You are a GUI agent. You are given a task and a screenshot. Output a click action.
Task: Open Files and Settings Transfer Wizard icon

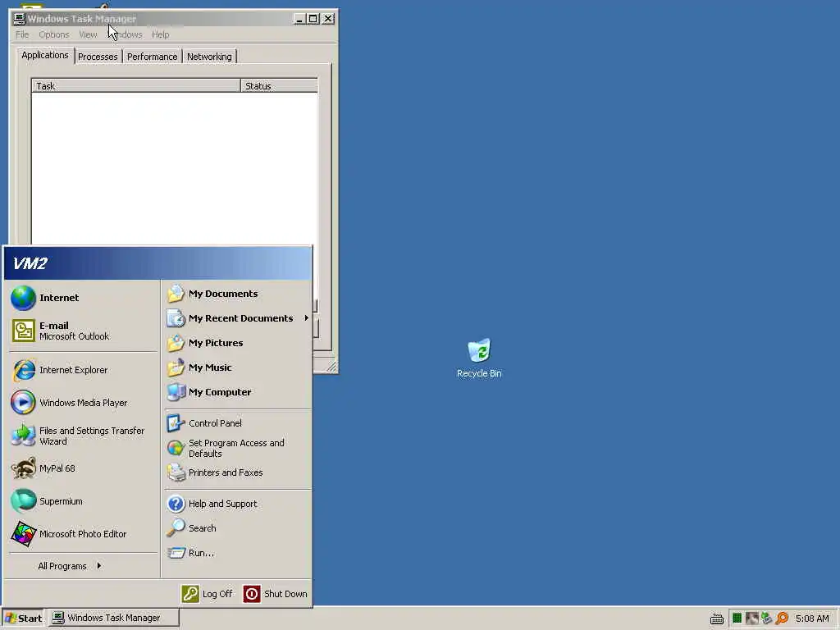pyautogui.click(x=23, y=436)
